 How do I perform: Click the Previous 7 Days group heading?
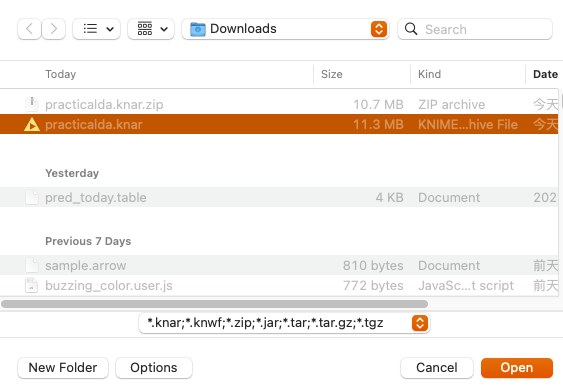(x=88, y=241)
